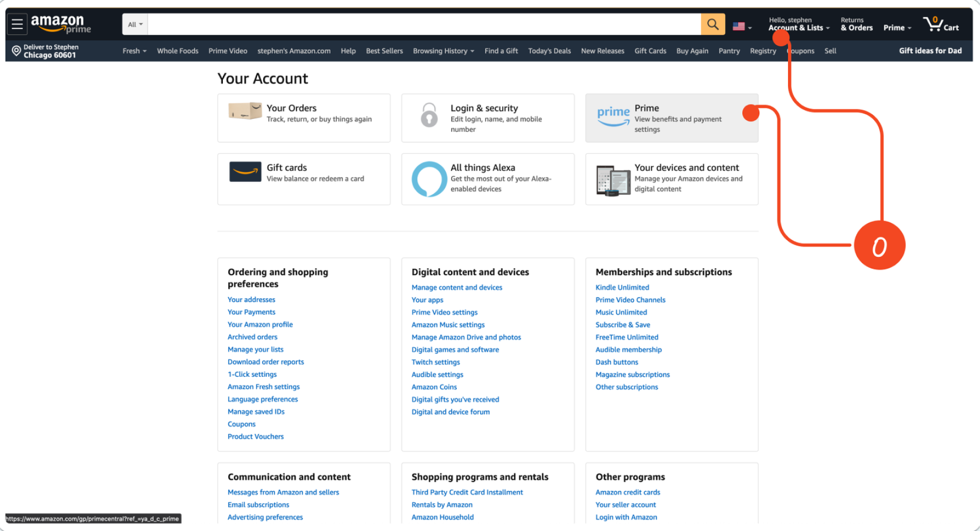Open Manage content and devices link
This screenshot has height=531, width=980.
[x=457, y=288]
